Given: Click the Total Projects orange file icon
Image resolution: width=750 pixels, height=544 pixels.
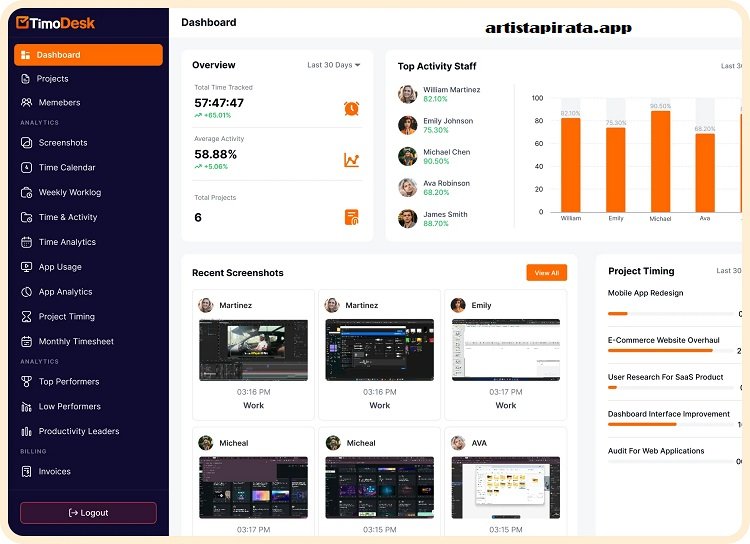Looking at the screenshot, I should pos(352,217).
